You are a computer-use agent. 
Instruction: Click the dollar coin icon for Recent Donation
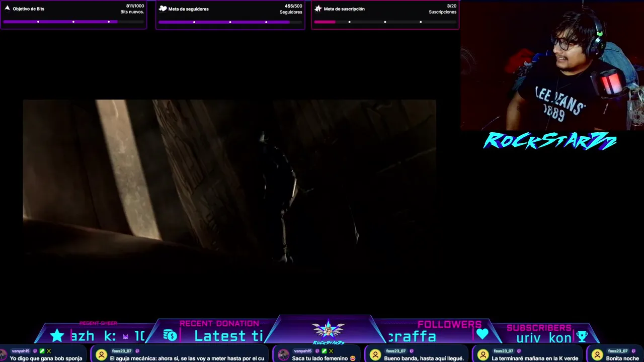click(x=170, y=335)
